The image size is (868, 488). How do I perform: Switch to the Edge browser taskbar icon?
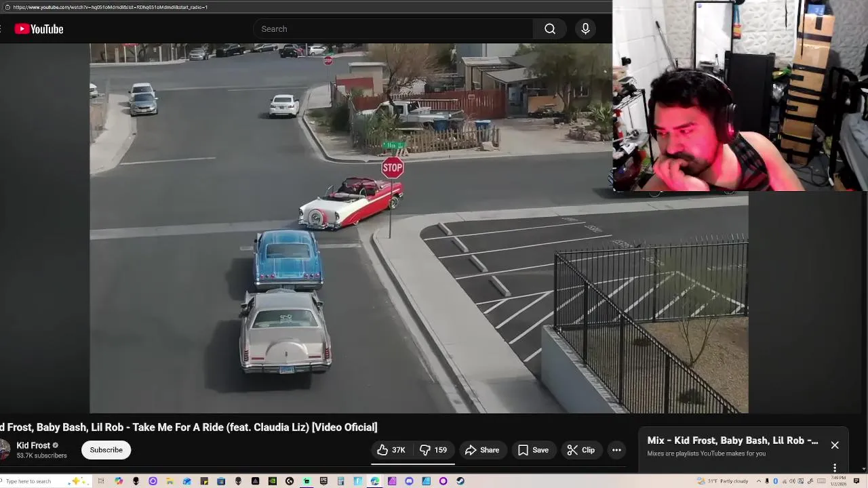click(x=374, y=481)
